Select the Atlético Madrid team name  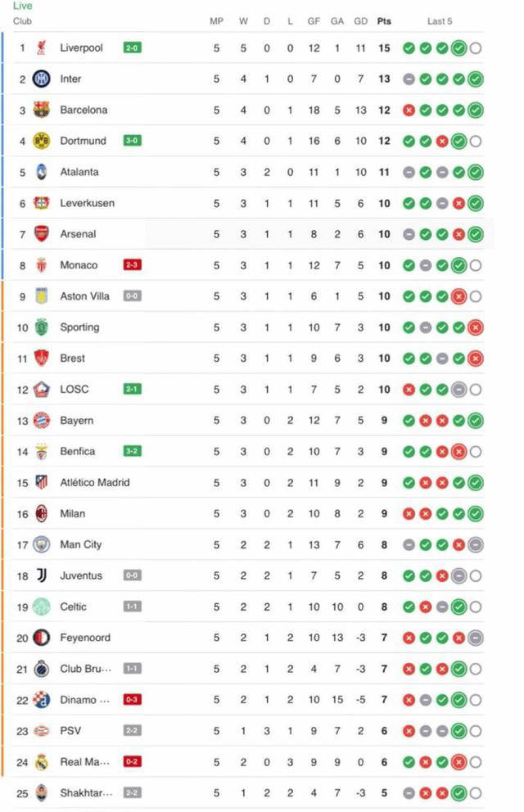(x=95, y=482)
